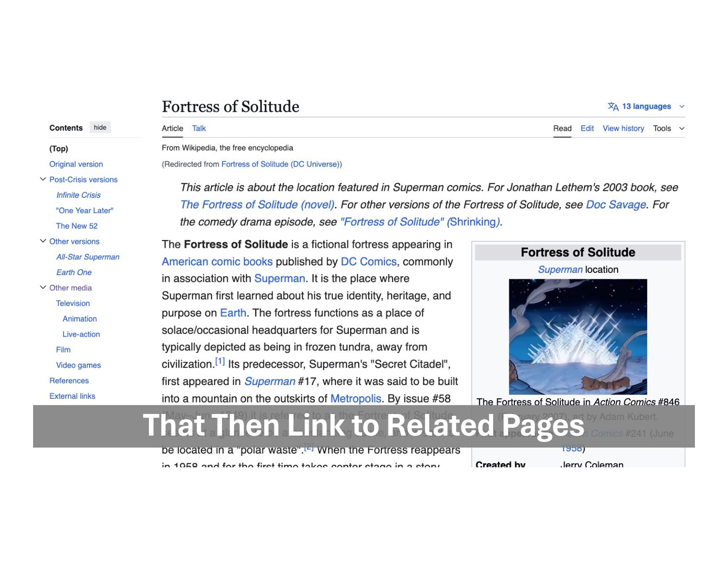Go to Infinite Crisis section
Screen dimensions: 728x563
(79, 195)
